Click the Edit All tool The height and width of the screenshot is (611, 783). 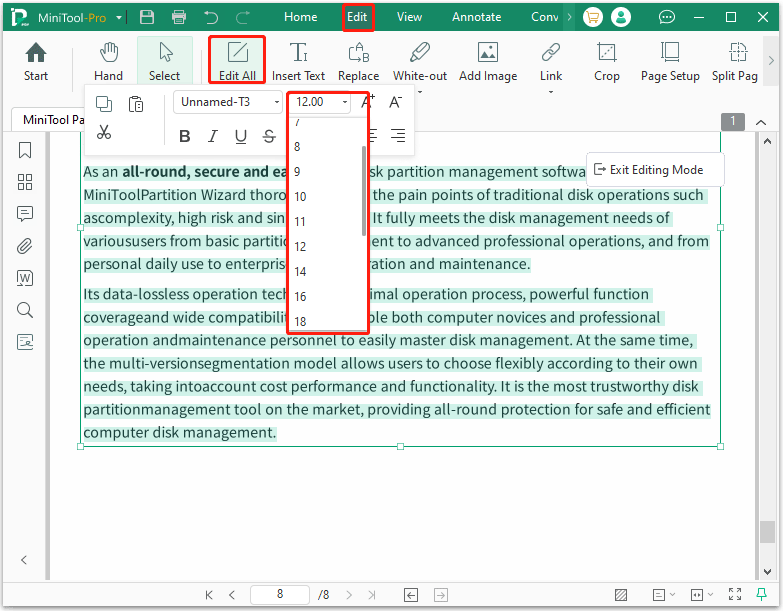click(x=237, y=61)
